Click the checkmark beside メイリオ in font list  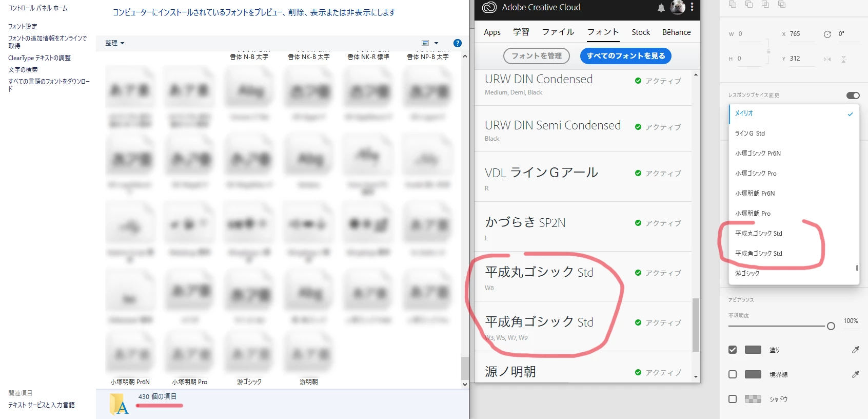[x=850, y=114]
